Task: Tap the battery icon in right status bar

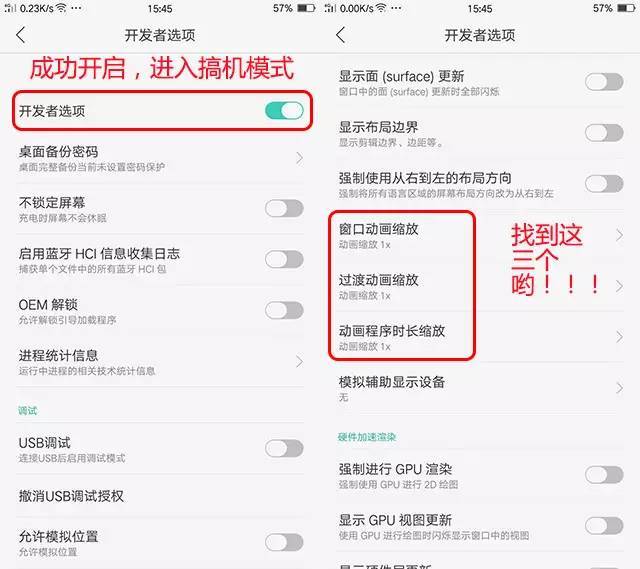Action: click(626, 8)
